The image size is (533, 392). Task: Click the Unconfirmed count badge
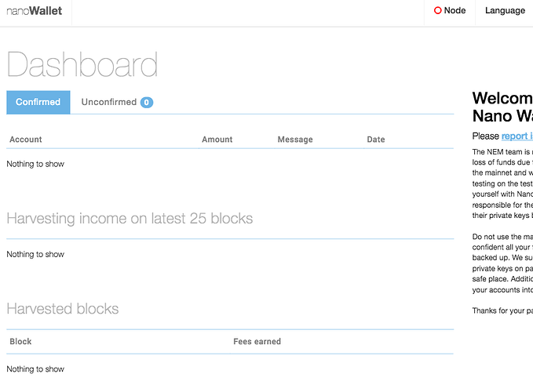point(147,102)
